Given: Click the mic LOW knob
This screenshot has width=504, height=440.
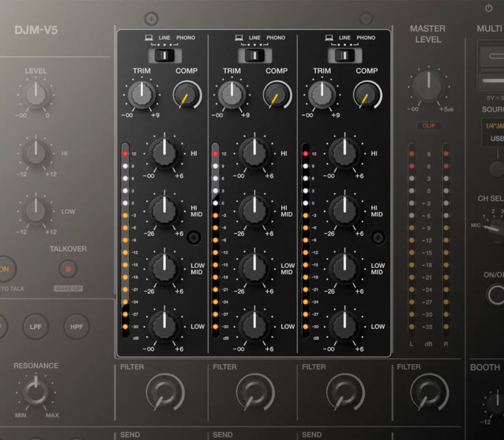Looking at the screenshot, I should (x=36, y=211).
